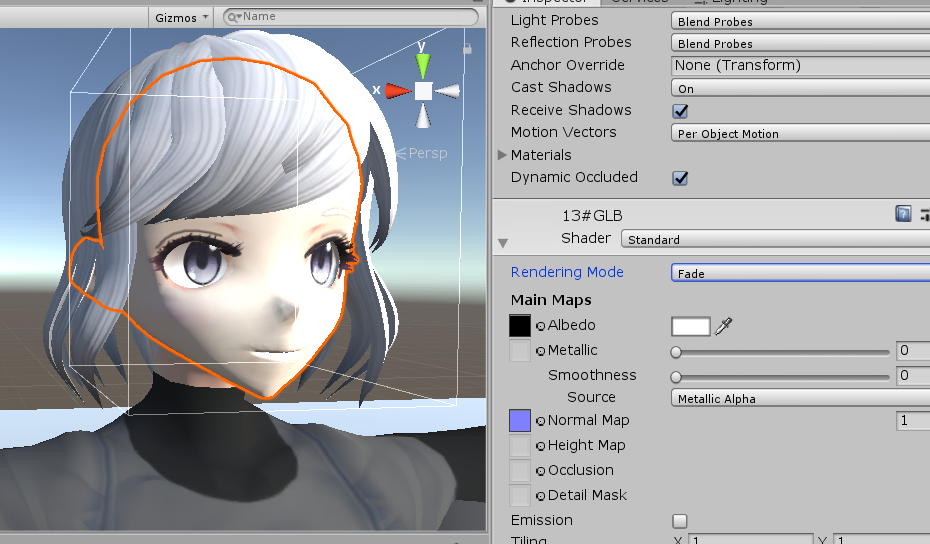Screen dimensions: 930x544
Task: Click the Anchor Override object field
Action: pos(800,65)
